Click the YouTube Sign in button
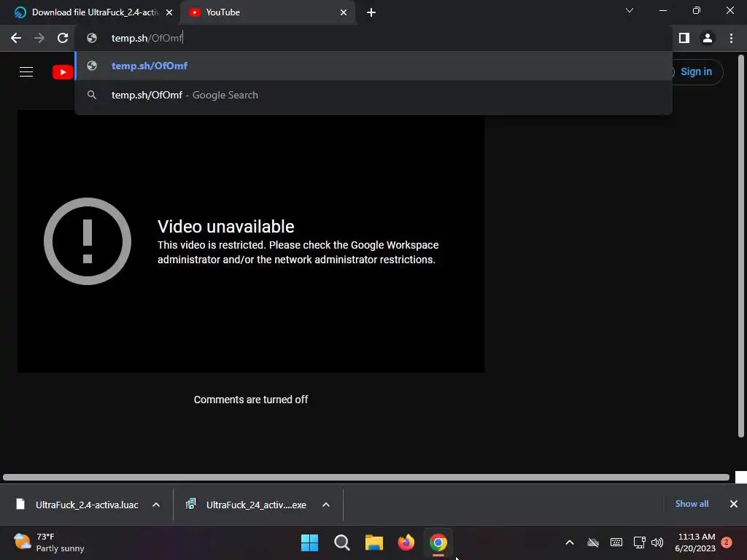This screenshot has width=747, height=560. point(695,72)
